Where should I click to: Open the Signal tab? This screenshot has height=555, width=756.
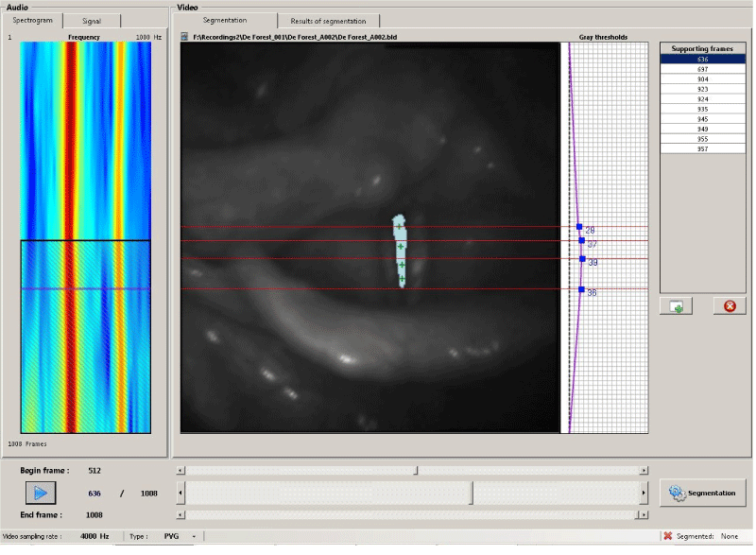coord(91,21)
